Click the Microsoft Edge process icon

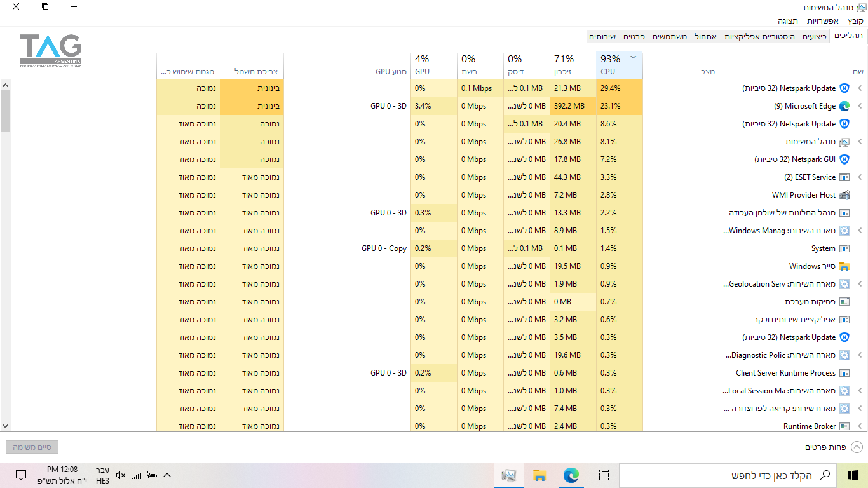point(844,106)
